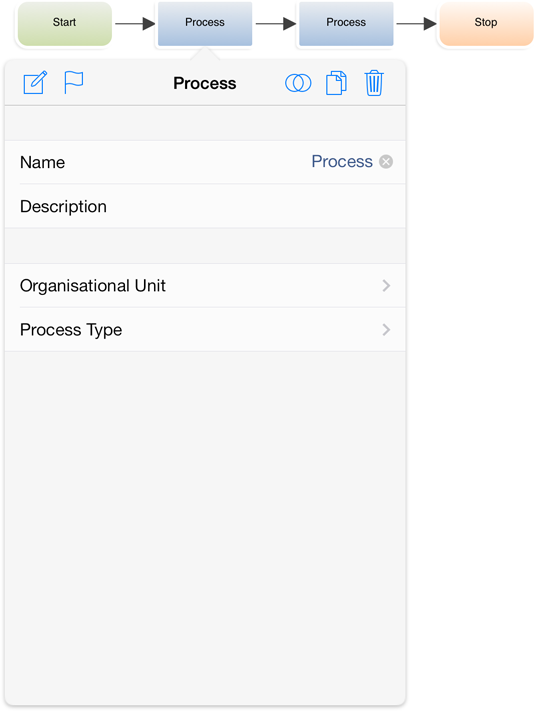Click the flag icon in the Process popover
The height and width of the screenshot is (711, 534).
tap(73, 83)
